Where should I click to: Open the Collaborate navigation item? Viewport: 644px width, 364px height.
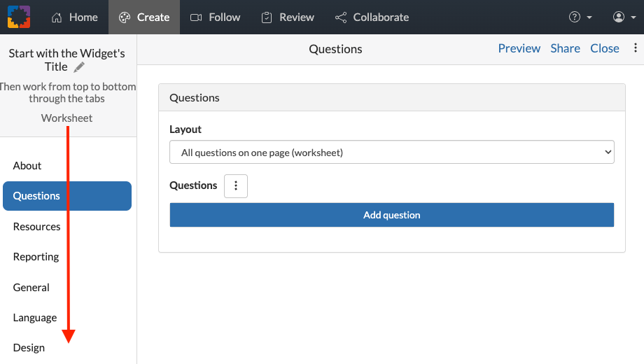pos(372,17)
